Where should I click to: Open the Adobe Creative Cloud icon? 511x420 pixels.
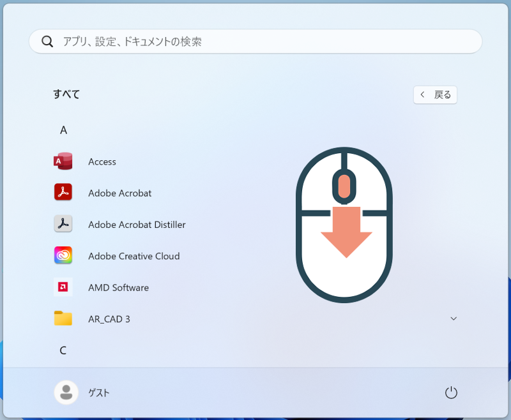[x=63, y=255]
